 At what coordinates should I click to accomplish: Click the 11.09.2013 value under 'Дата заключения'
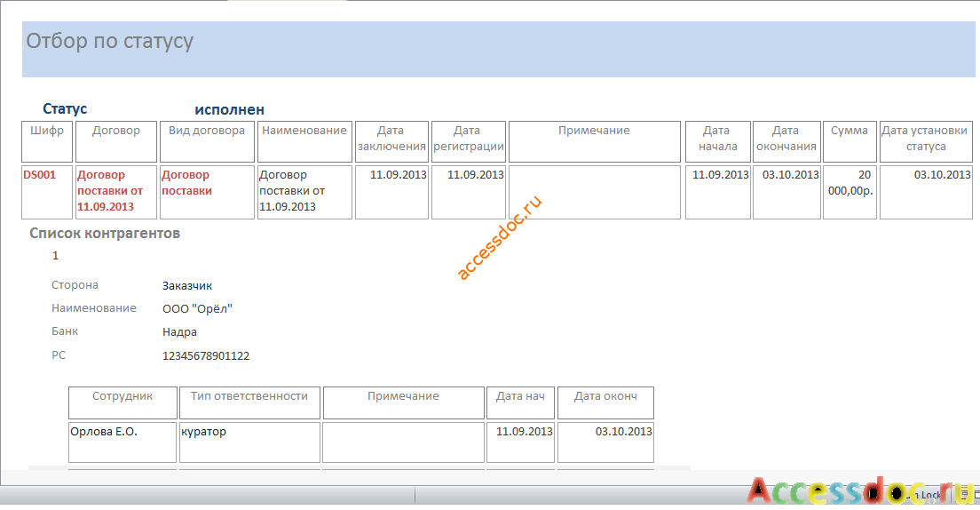(391, 192)
